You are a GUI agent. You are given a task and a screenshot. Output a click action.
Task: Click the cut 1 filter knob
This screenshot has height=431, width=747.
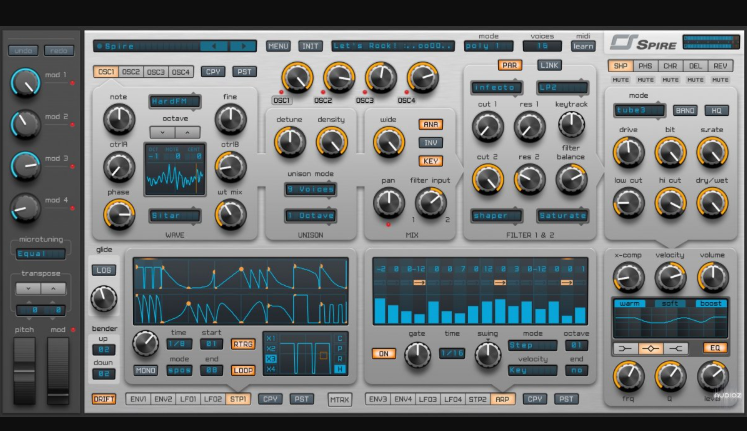(487, 125)
